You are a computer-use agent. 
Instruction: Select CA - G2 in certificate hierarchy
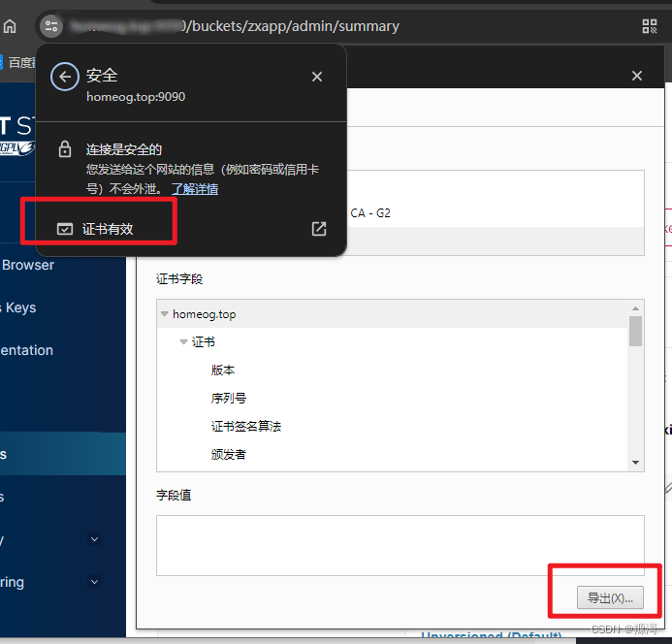point(370,213)
